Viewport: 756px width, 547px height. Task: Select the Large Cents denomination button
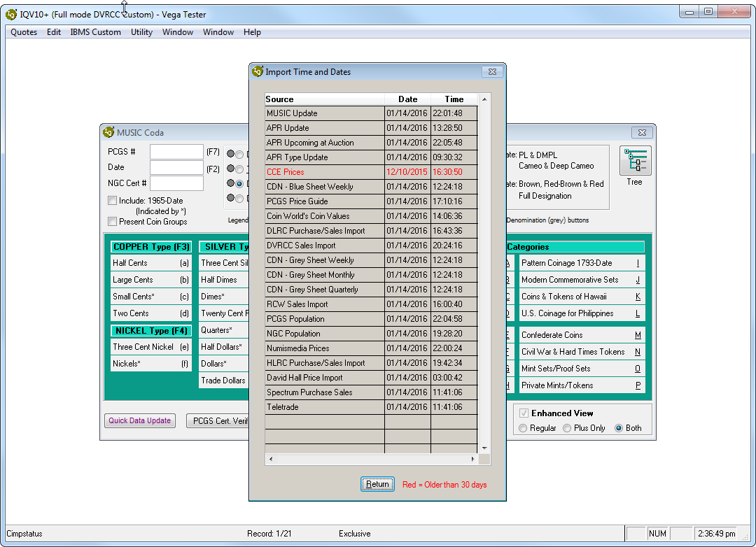[151, 280]
